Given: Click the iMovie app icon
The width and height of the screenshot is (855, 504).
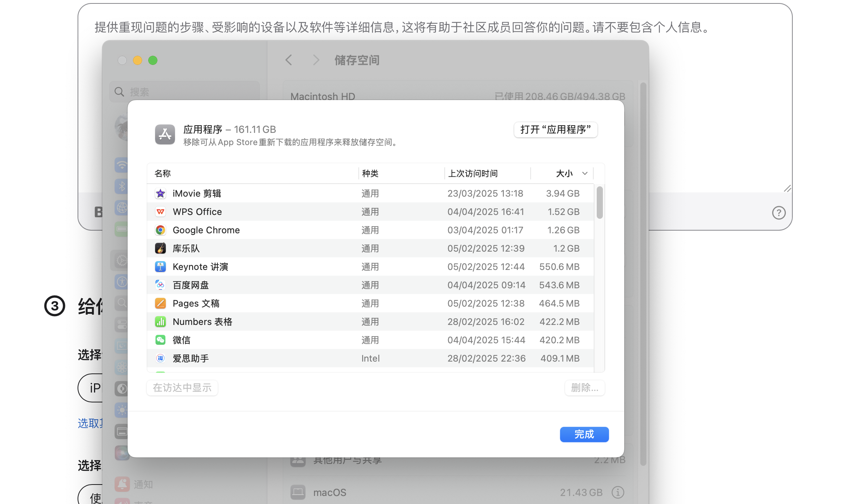Looking at the screenshot, I should pos(160,194).
